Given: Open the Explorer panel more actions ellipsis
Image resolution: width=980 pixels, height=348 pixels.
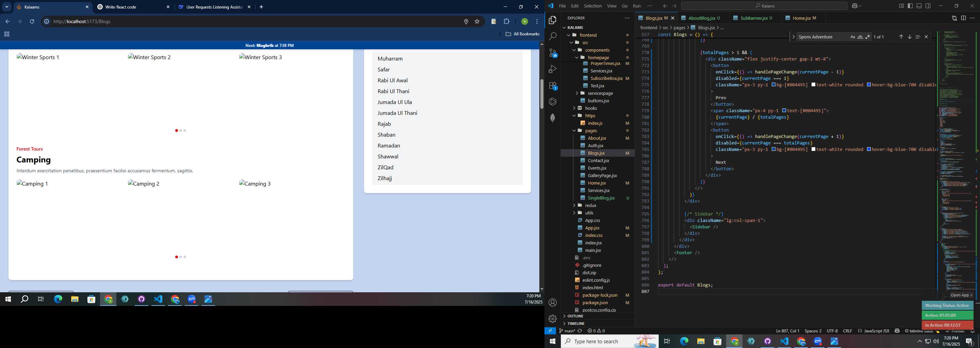Looking at the screenshot, I should (627, 18).
